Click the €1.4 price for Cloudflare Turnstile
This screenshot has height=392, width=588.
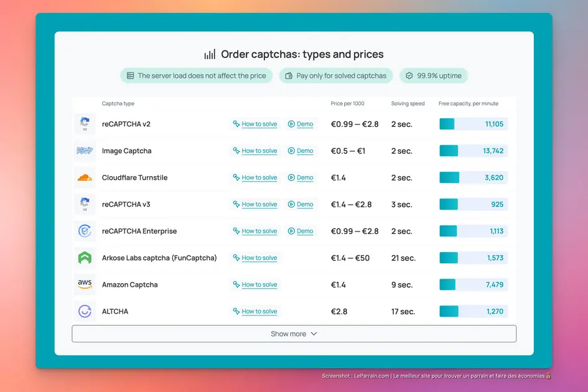coord(338,178)
